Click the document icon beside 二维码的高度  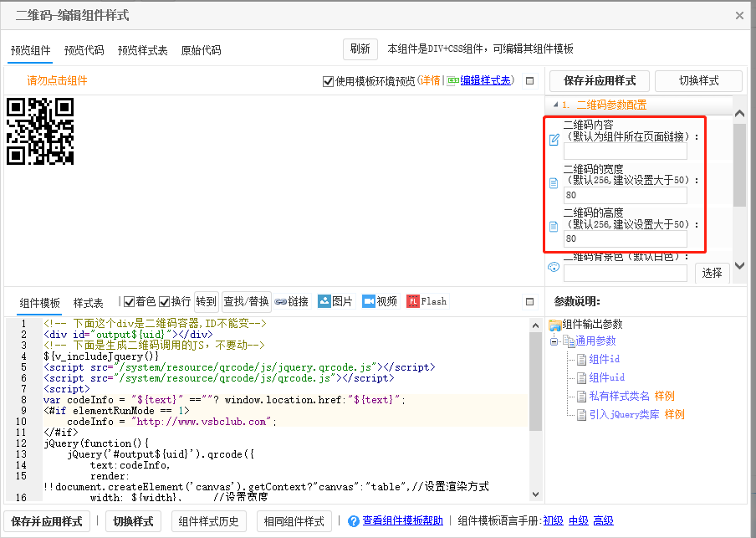tap(554, 226)
